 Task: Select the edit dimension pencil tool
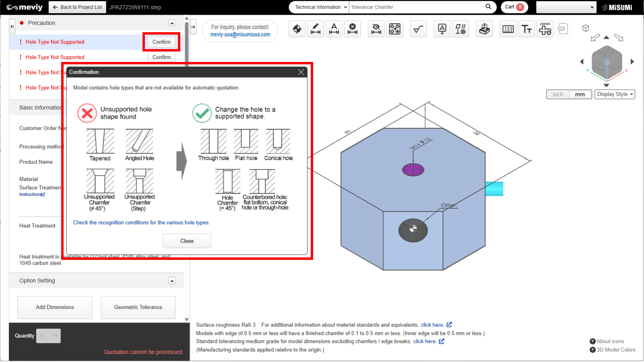pos(316,29)
